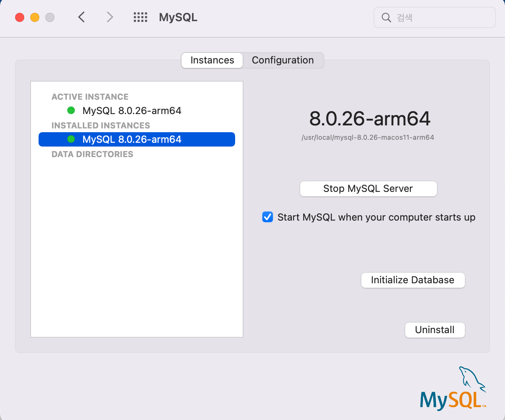Select installed instance MySQL 8.0.26-arm64
Image resolution: width=505 pixels, height=420 pixels.
137,139
